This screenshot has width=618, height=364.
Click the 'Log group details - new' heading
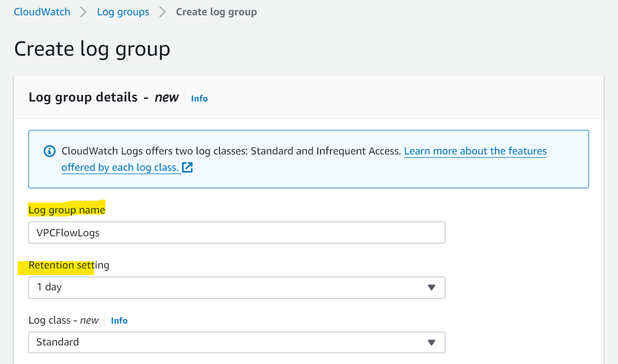(104, 97)
